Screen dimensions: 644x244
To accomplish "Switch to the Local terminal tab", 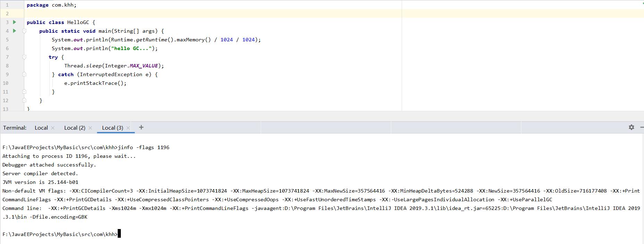I will (41, 128).
